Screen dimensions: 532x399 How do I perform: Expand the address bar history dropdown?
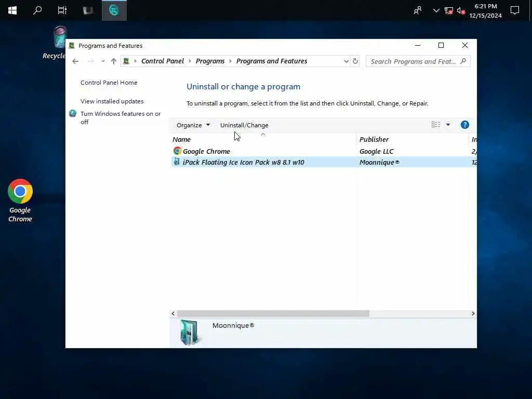point(346,61)
